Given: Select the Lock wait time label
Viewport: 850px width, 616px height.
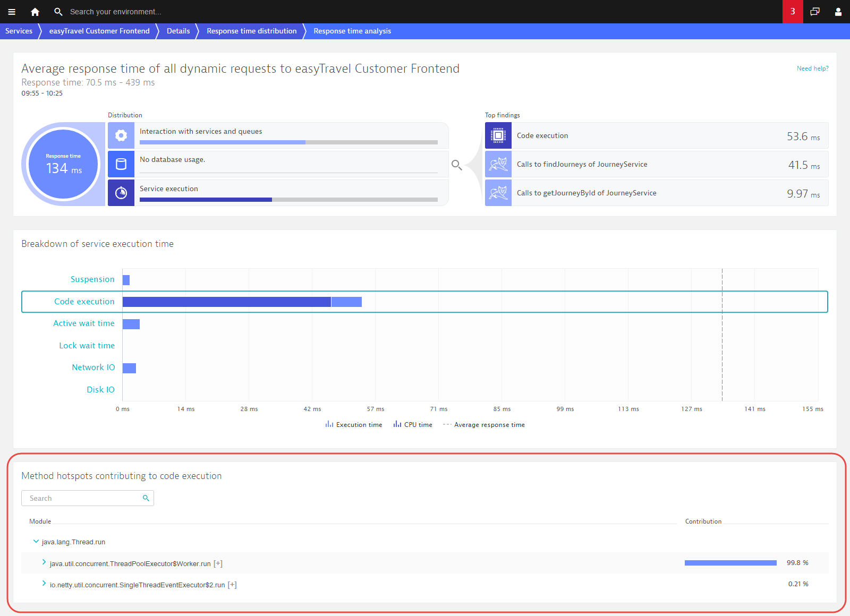Looking at the screenshot, I should (x=87, y=346).
